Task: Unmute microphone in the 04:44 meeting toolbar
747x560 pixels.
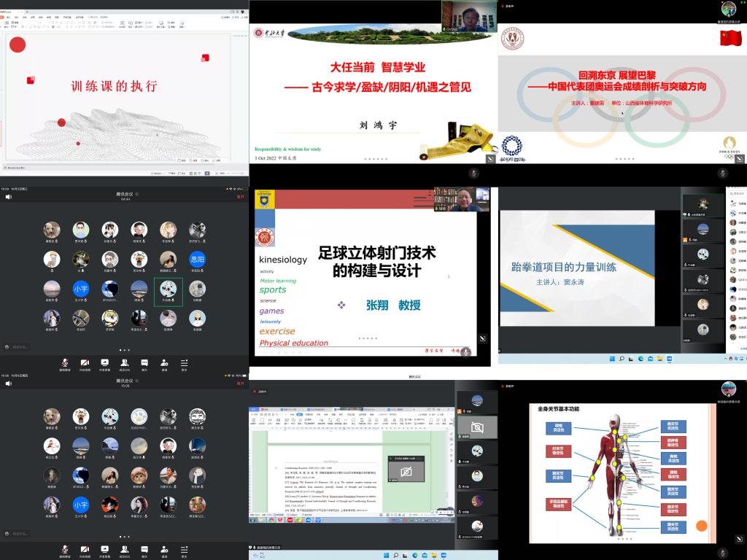Action: pos(65,363)
